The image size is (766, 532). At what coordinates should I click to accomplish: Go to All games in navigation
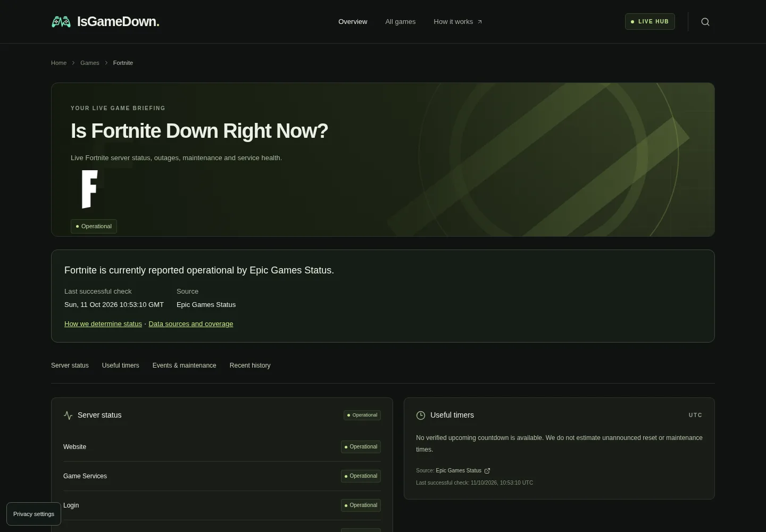point(401,22)
